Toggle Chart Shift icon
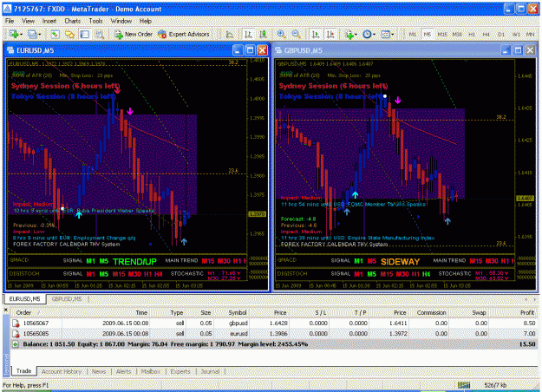The height and width of the screenshot is (392, 542). [x=330, y=34]
